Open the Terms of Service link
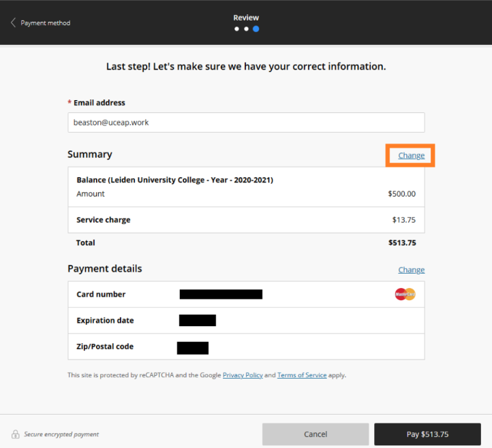492x448 pixels. pos(302,375)
